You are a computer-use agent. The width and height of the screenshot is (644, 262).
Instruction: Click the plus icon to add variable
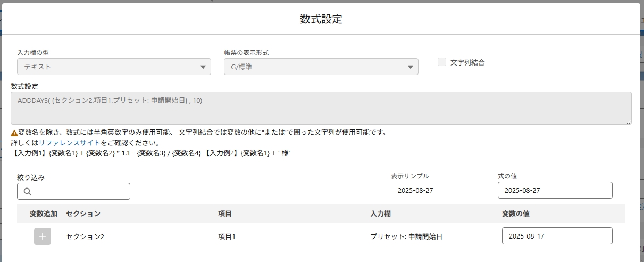pos(43,236)
